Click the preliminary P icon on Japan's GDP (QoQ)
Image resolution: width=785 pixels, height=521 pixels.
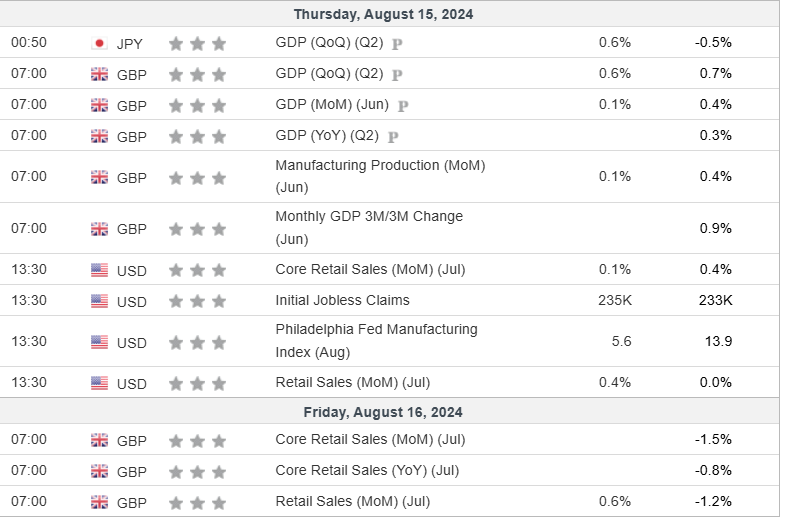(397, 44)
